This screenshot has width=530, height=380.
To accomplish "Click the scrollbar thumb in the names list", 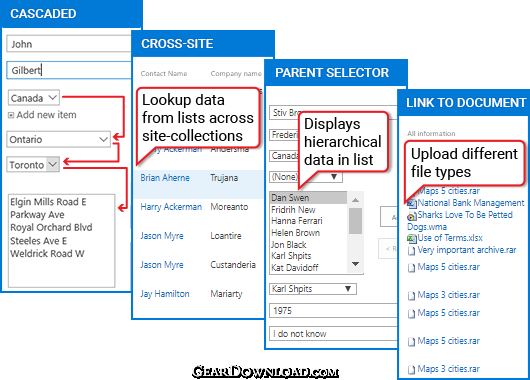I will coord(355,221).
